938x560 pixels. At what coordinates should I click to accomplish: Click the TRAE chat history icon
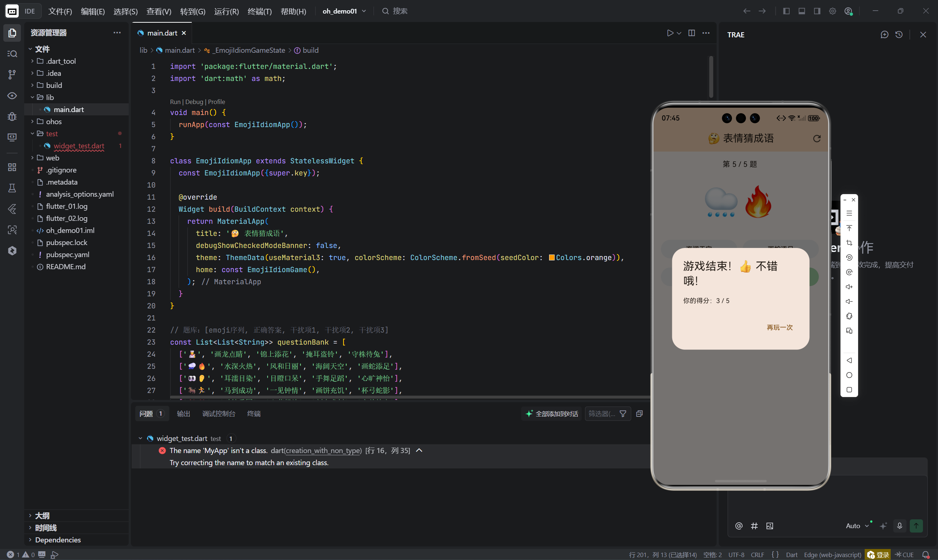pyautogui.click(x=899, y=35)
